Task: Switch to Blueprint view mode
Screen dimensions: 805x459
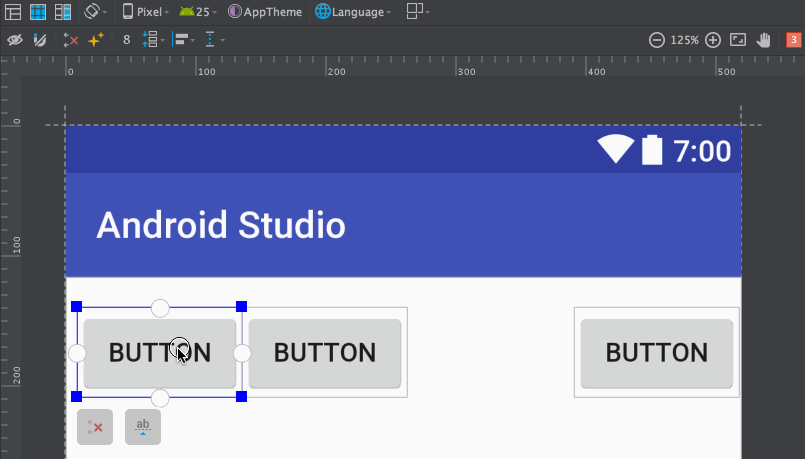Action: 38,11
